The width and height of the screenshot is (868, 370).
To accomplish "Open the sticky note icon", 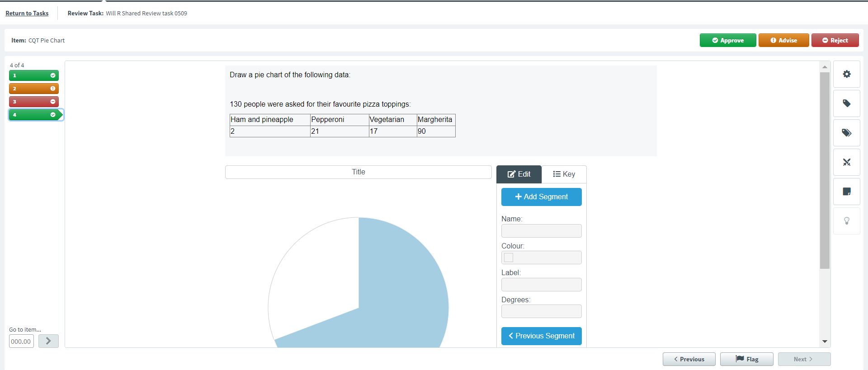I will [x=847, y=192].
